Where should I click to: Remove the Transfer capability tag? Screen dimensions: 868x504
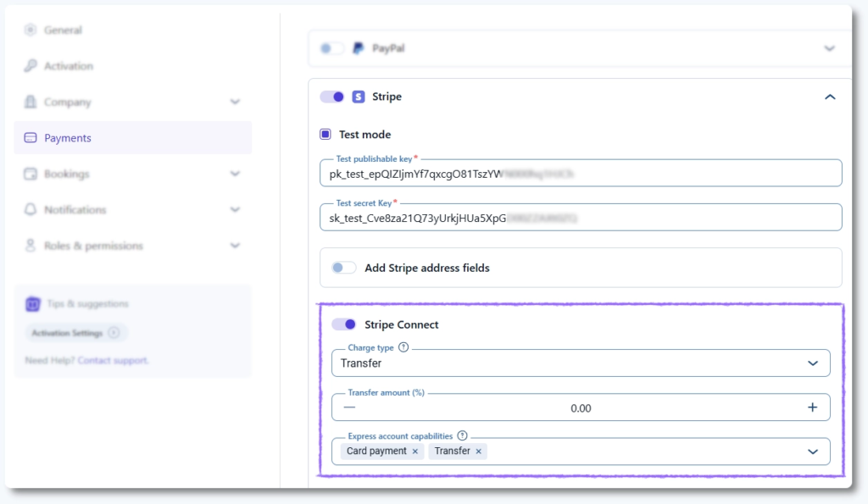click(x=479, y=451)
